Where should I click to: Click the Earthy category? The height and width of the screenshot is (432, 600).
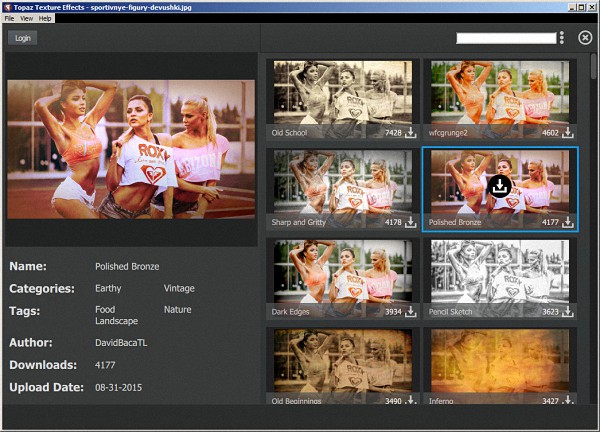coord(108,288)
